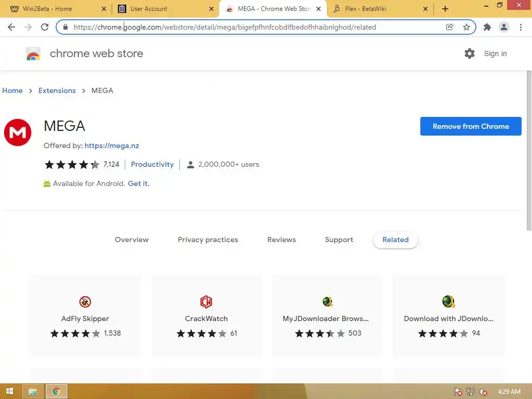
Task: Click the chrome web store title text
Action: click(x=96, y=54)
